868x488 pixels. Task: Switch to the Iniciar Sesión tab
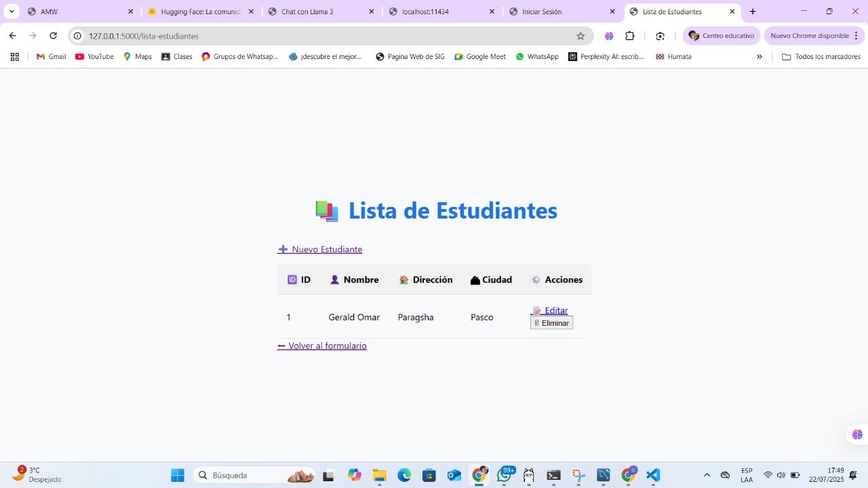point(563,12)
